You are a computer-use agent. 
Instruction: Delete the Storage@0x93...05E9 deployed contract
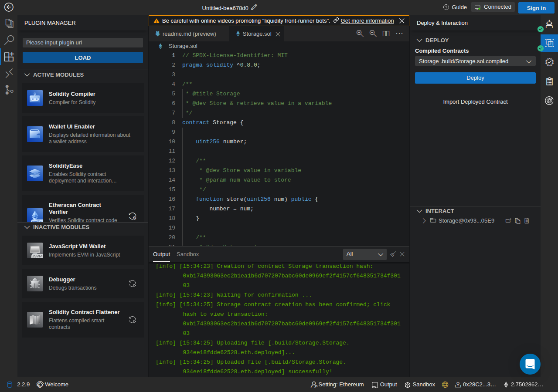click(x=527, y=221)
